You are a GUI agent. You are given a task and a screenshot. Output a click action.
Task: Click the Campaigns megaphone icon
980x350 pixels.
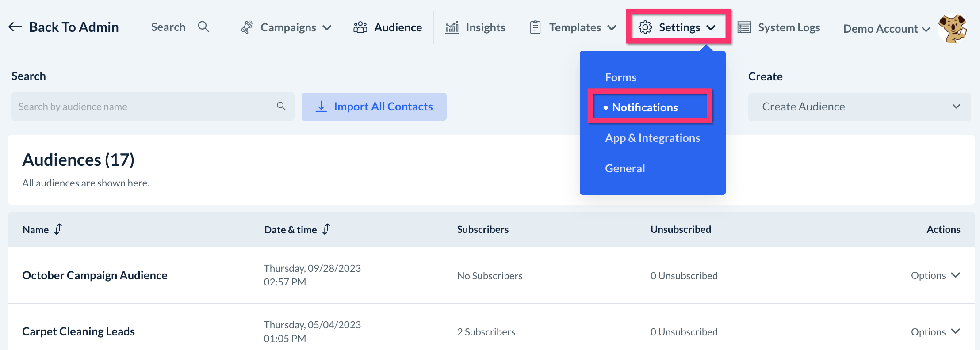(x=247, y=27)
